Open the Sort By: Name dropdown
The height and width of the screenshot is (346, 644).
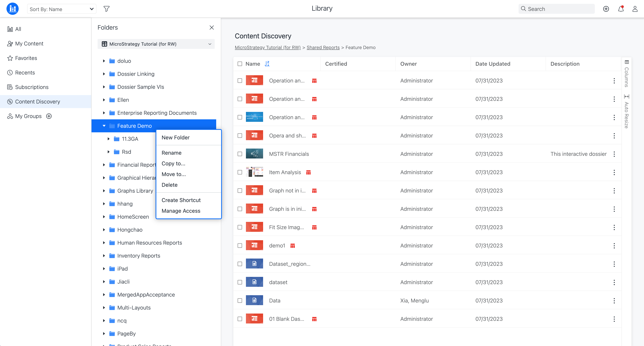pos(62,9)
